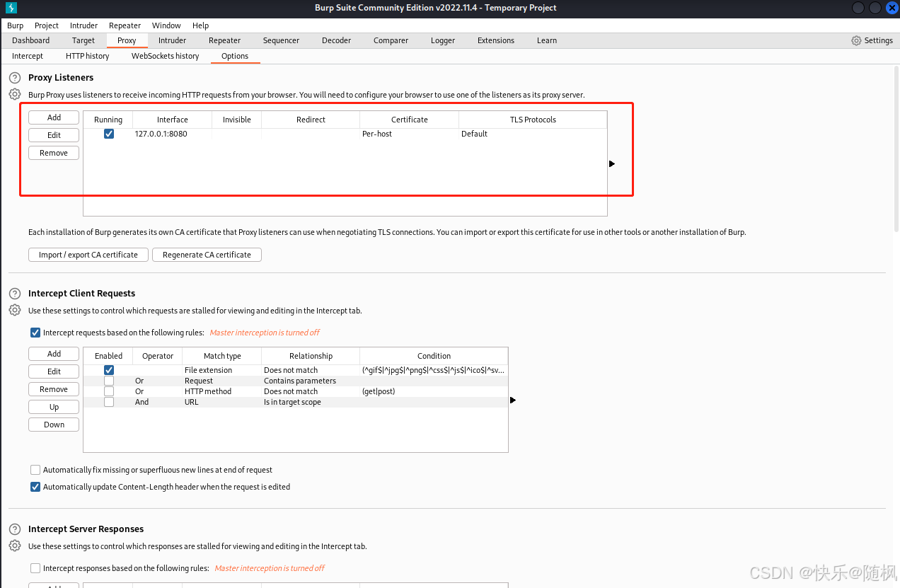This screenshot has width=900, height=588.
Task: Open the Intruder menu
Action: click(x=83, y=25)
